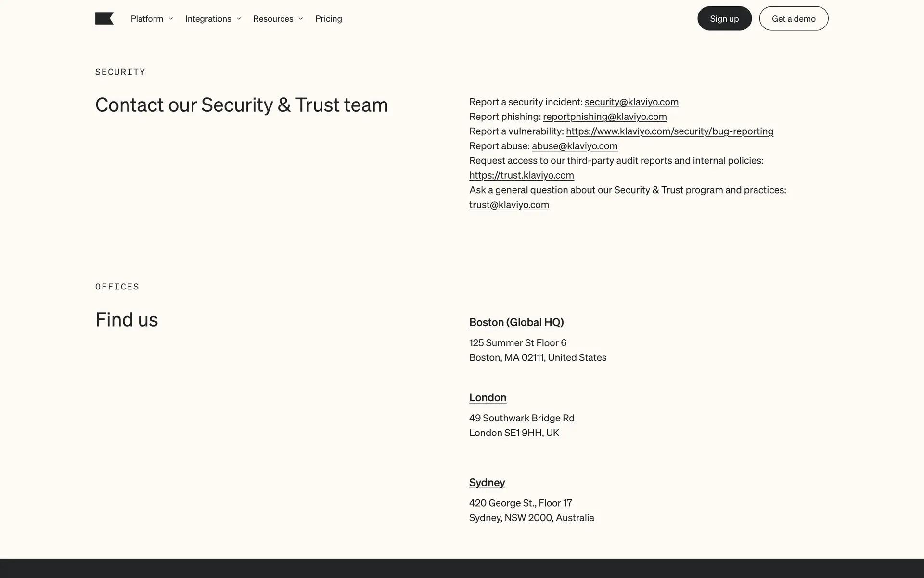Open the reportphishing@klaviyo.com email link
This screenshot has width=924, height=578.
(x=605, y=117)
